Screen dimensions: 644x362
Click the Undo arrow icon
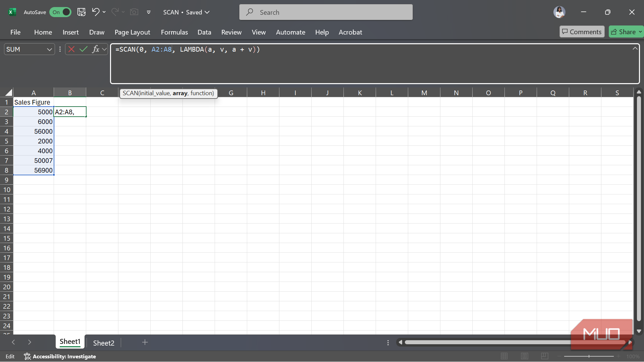pyautogui.click(x=96, y=12)
